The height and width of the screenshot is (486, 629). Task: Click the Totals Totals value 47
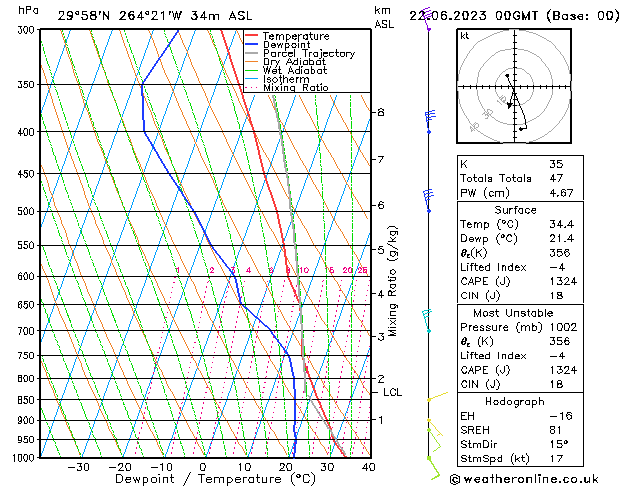556,178
